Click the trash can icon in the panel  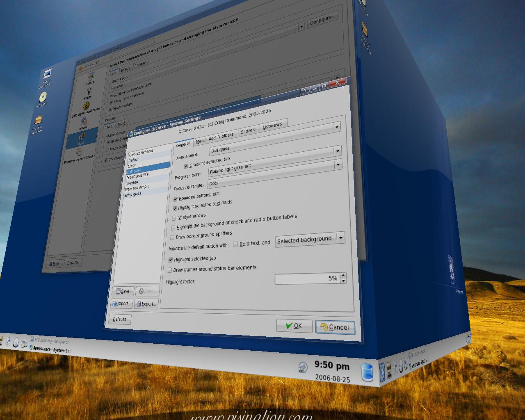pyautogui.click(x=367, y=372)
